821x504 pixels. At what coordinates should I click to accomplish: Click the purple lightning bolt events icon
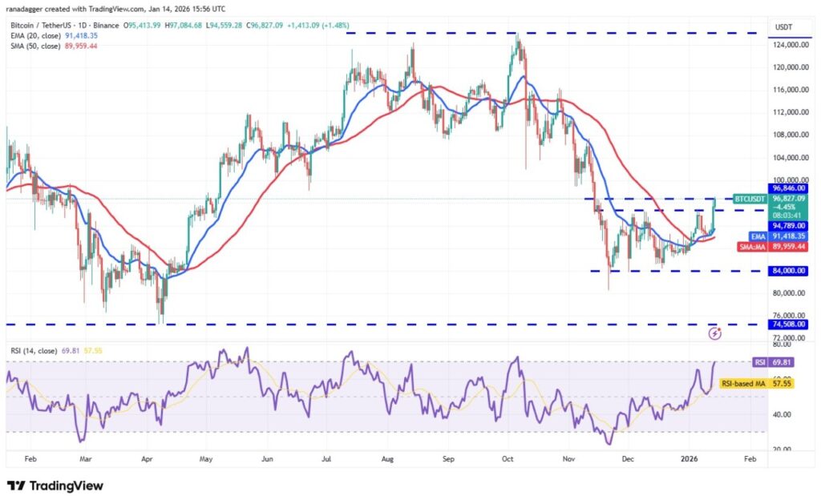[x=716, y=331]
